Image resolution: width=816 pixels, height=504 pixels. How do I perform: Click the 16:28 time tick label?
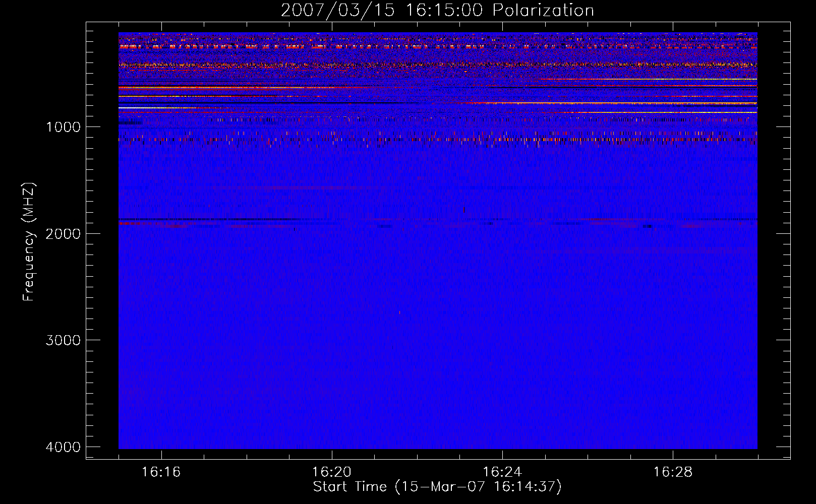[x=673, y=472]
